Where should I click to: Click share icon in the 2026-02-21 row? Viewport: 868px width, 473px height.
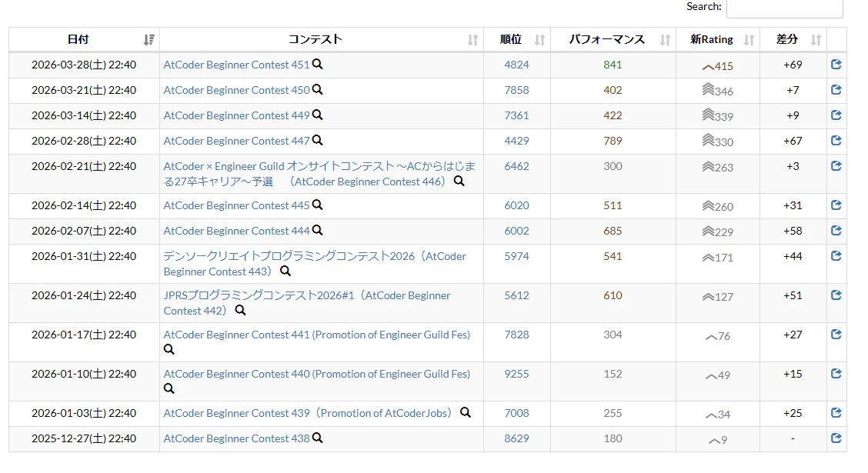click(836, 166)
